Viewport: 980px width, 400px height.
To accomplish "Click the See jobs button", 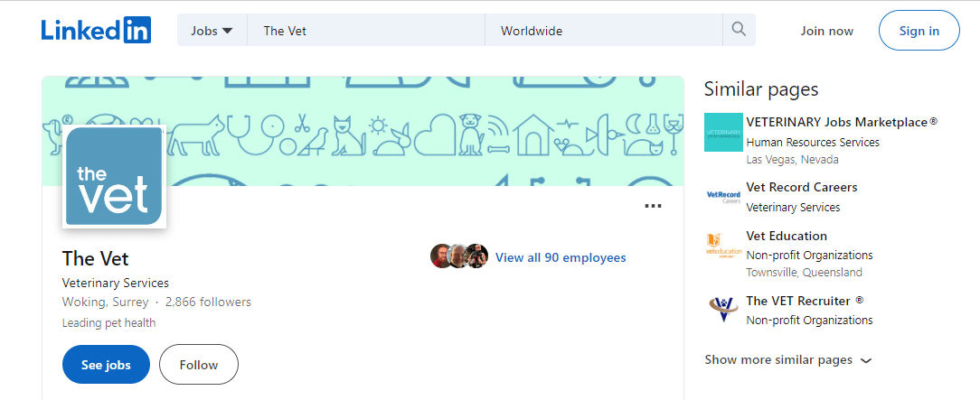I will pyautogui.click(x=107, y=365).
